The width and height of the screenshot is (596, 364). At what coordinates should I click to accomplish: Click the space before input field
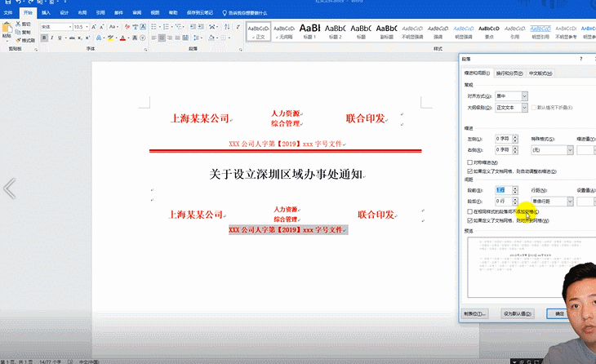click(x=504, y=190)
